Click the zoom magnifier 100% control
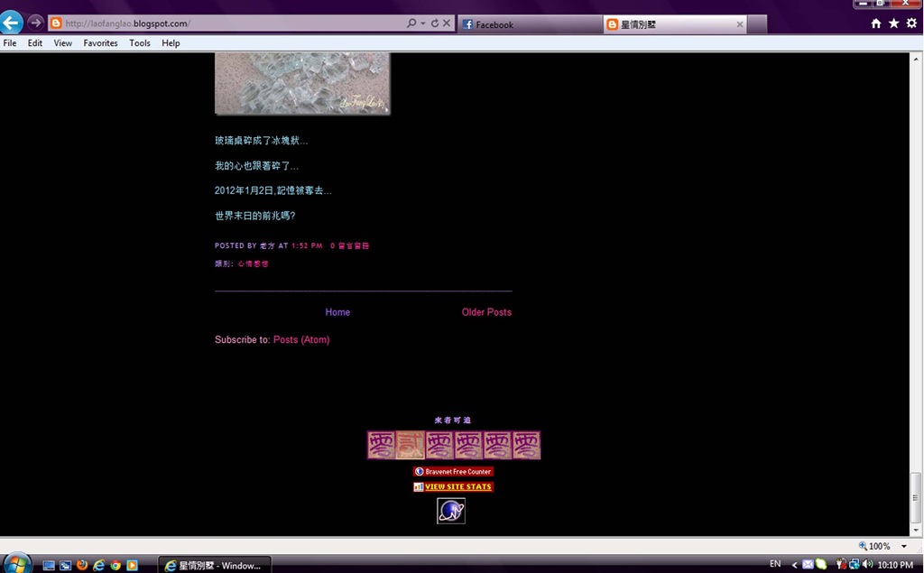This screenshot has height=573, width=924. [x=874, y=546]
